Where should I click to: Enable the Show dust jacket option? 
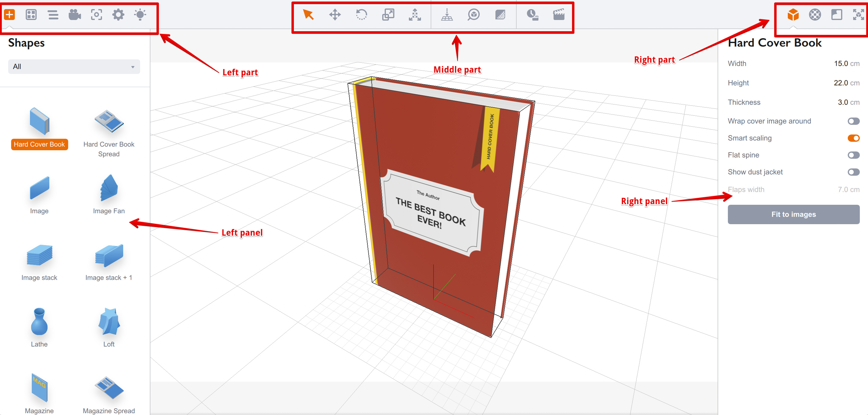click(853, 172)
